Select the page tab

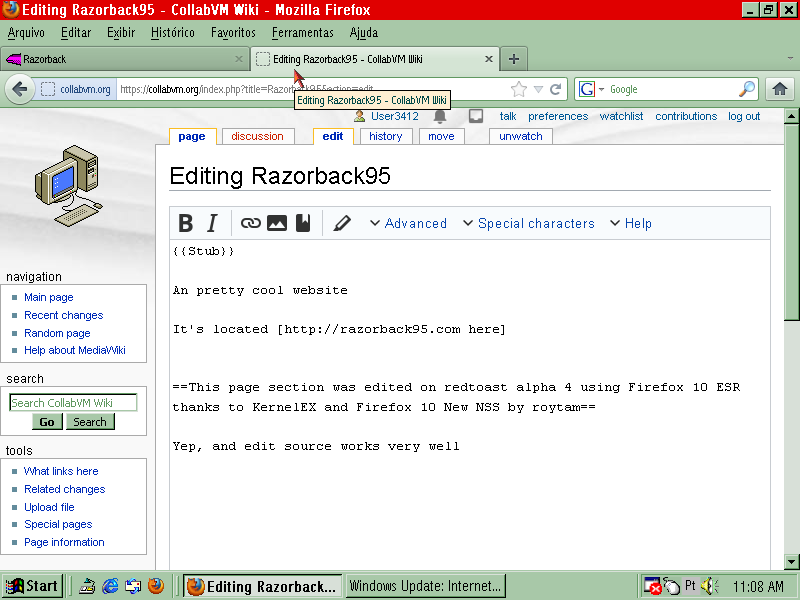192,136
